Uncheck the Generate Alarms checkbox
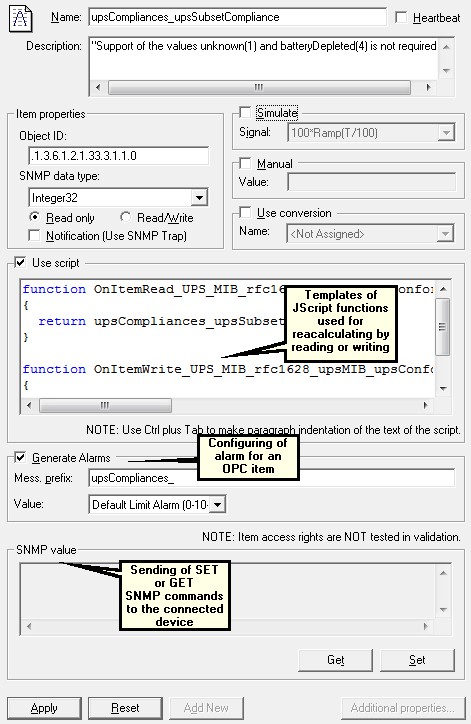The width and height of the screenshot is (471, 724). coord(20,458)
